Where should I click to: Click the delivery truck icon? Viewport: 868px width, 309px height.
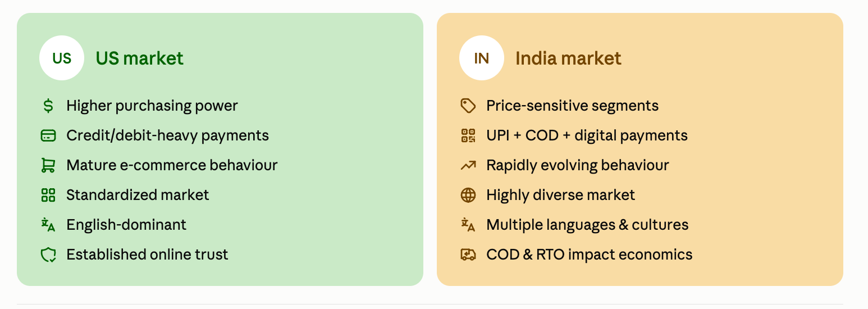tap(468, 255)
